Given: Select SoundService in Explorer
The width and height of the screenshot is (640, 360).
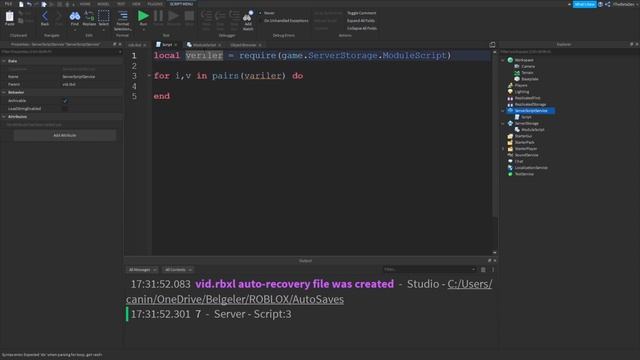Looking at the screenshot, I should [526, 155].
